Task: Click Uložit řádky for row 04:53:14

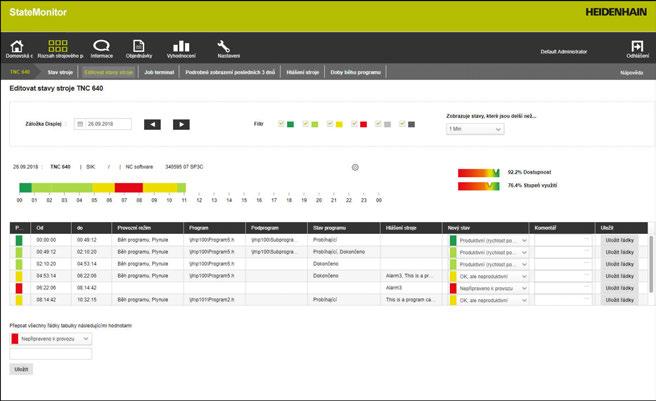Action: 619,276
